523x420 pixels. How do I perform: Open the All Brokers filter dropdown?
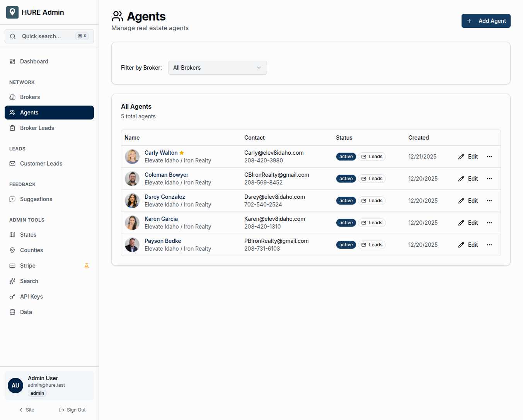[x=217, y=68]
